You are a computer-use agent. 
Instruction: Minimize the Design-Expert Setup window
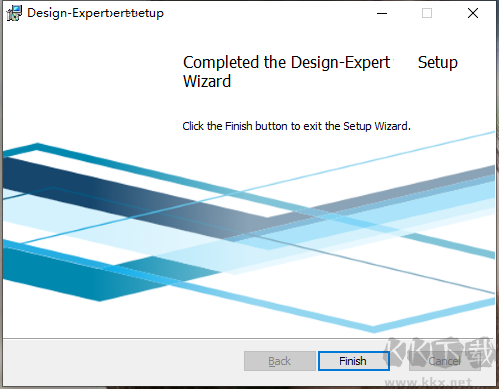click(382, 13)
